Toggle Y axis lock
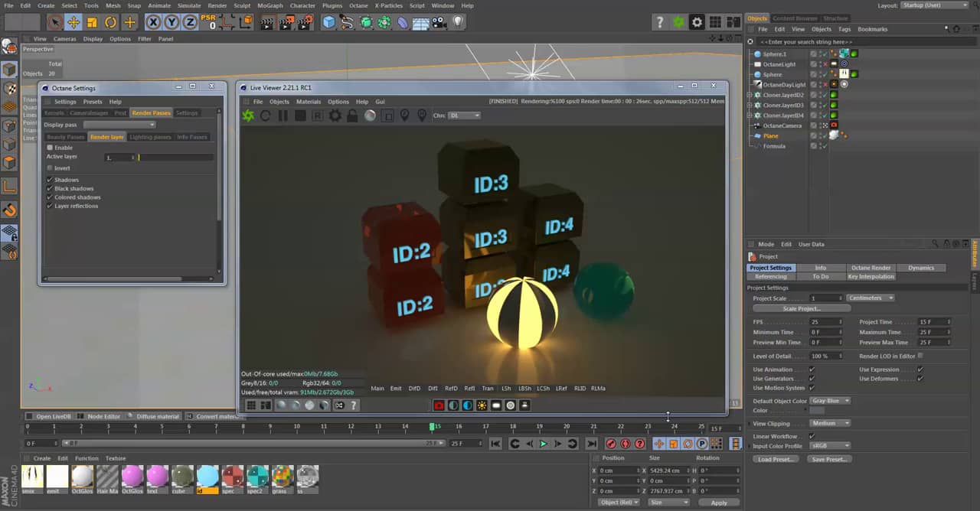 coord(172,22)
